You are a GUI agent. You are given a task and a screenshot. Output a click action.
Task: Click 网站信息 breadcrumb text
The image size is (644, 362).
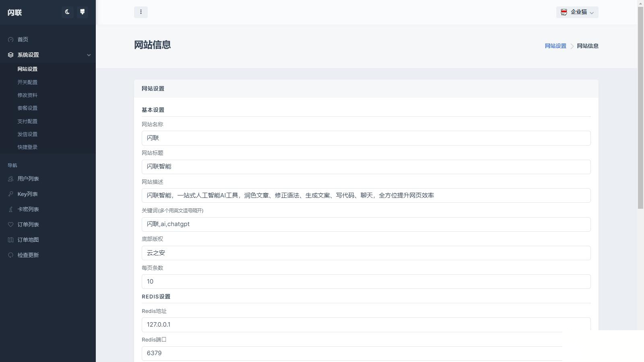coord(588,46)
